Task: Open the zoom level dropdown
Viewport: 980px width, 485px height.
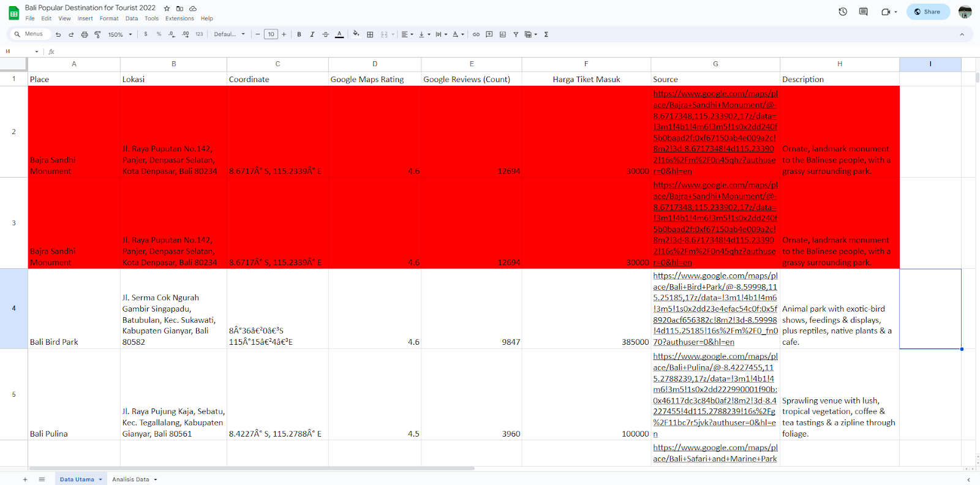Action: point(120,34)
